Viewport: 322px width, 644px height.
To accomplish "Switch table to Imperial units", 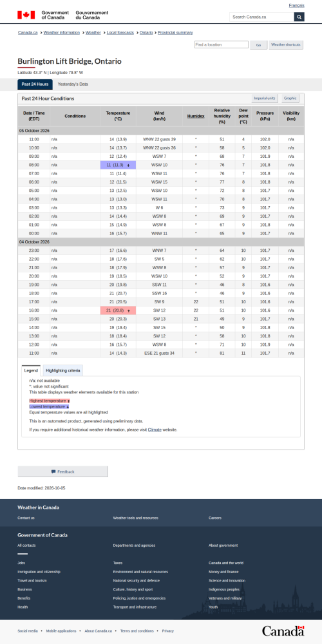I will (265, 99).
